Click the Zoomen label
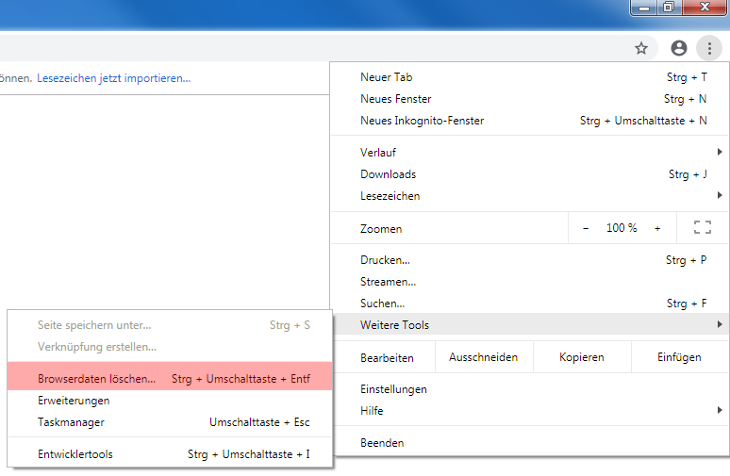 [x=381, y=229]
